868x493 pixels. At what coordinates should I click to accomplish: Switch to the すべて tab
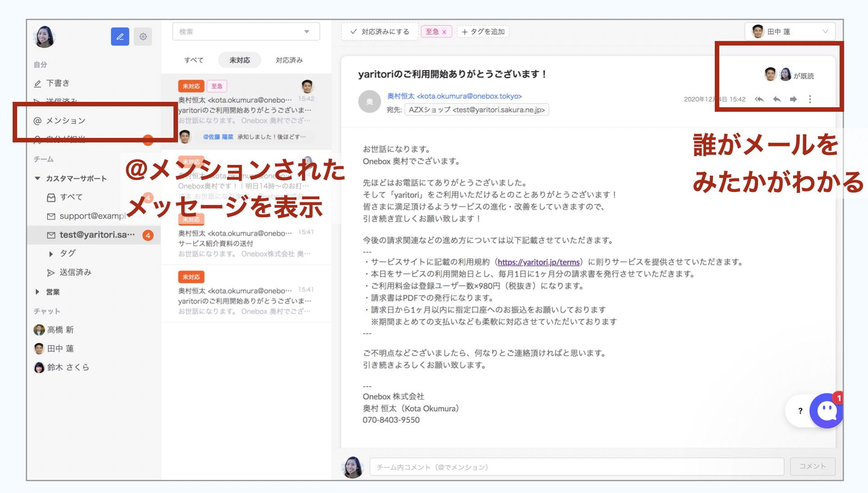point(194,60)
